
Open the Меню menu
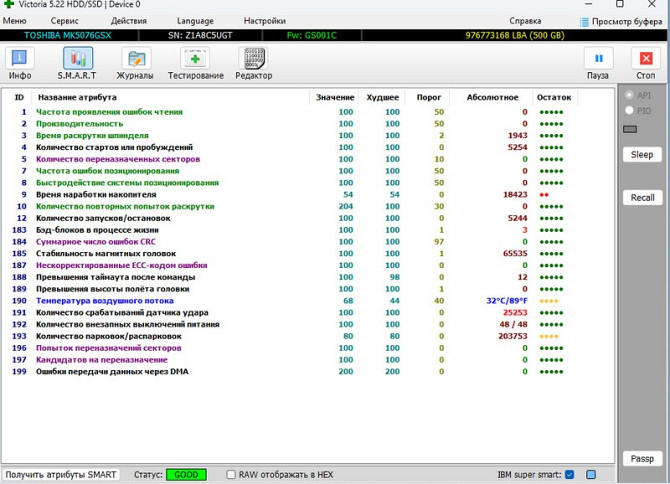click(x=15, y=21)
